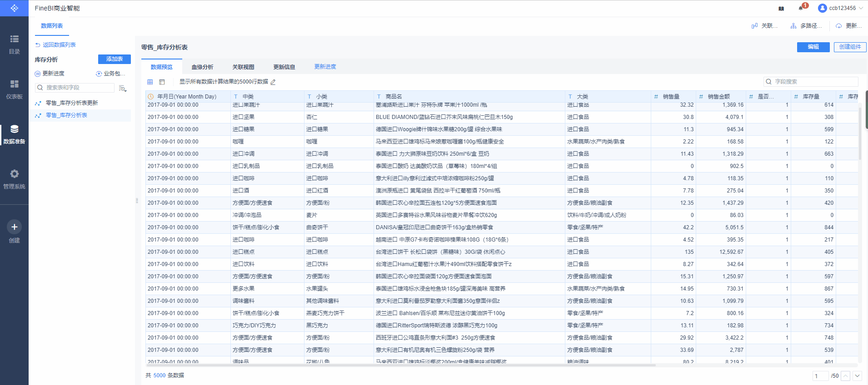Screen dimensions: 868x385
Task: Switch to the 血缘分析 tab
Action: [202, 67]
